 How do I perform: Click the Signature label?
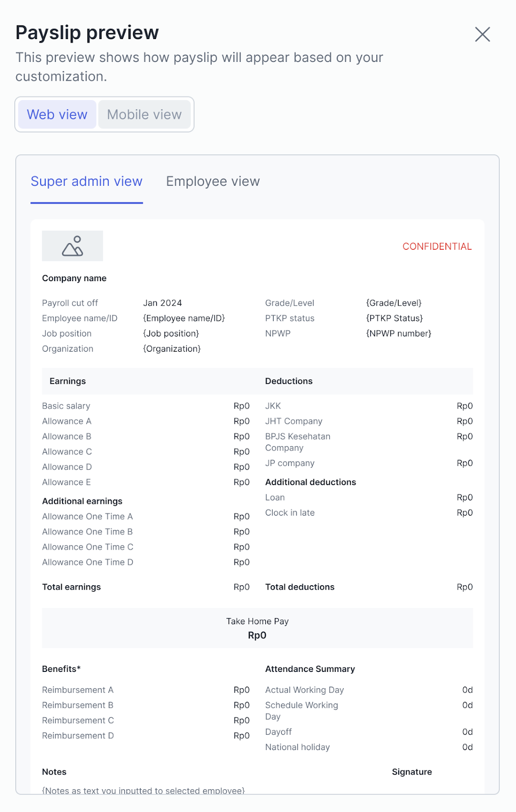(412, 772)
